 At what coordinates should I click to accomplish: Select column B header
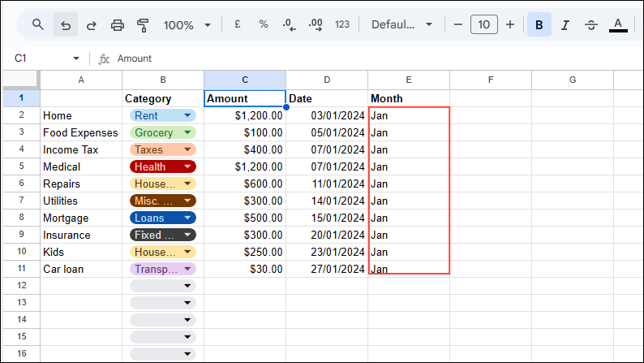pos(163,80)
